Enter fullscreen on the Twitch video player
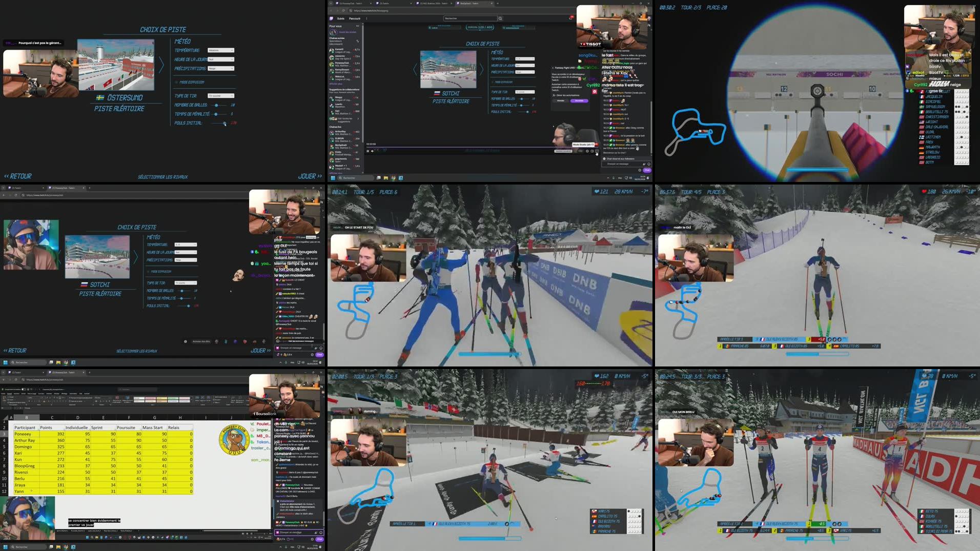Image resolution: width=980 pixels, height=551 pixels. pos(596,151)
